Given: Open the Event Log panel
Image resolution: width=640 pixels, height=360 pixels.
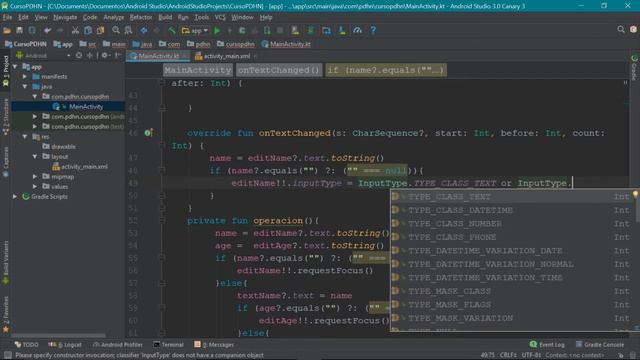Looking at the screenshot, I should coord(547,345).
